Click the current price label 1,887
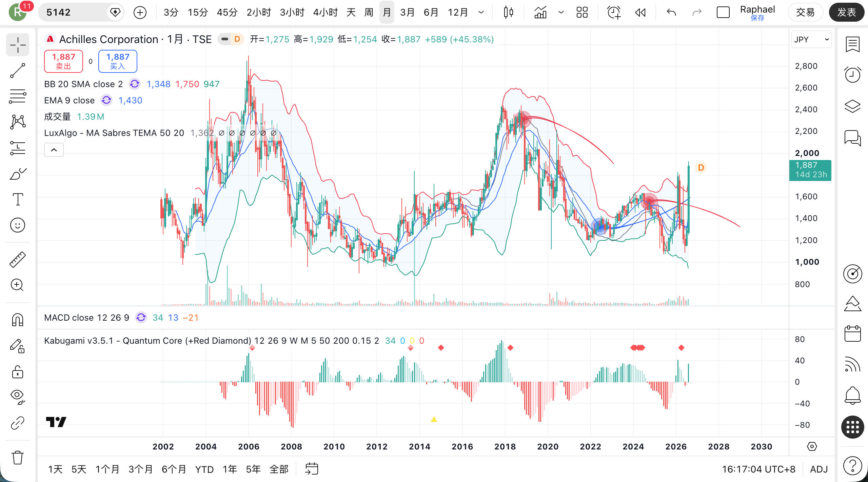This screenshot has height=482, width=868. (x=810, y=170)
